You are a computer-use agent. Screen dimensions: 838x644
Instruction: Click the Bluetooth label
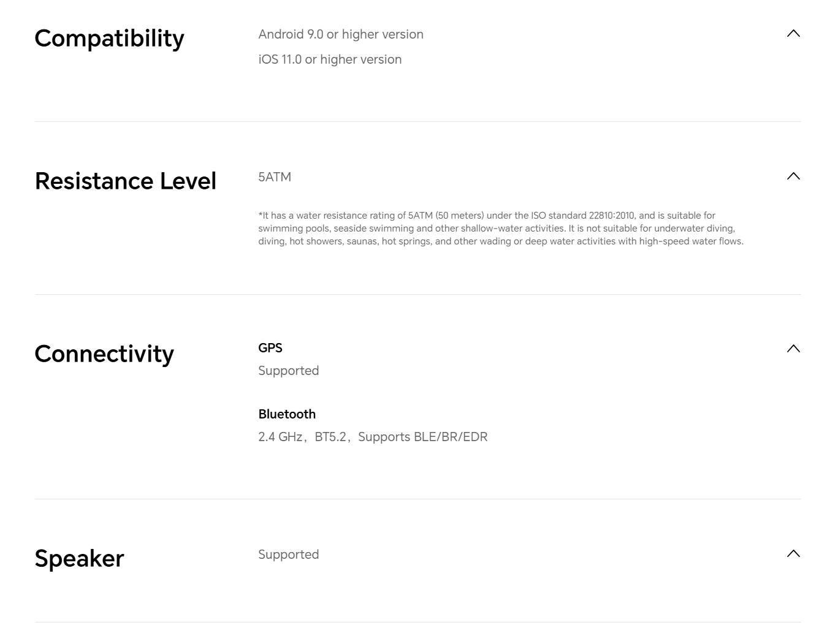tap(287, 414)
